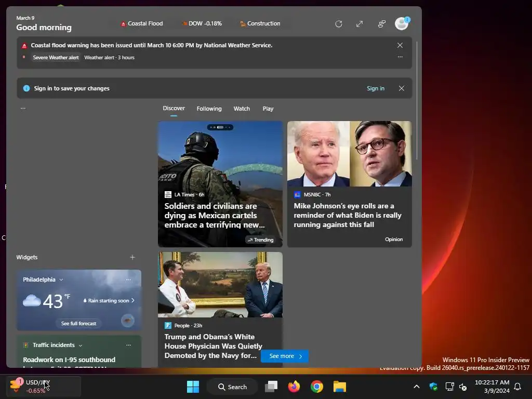The image size is (532, 399).
Task: Click the See more button
Action: [285, 356]
